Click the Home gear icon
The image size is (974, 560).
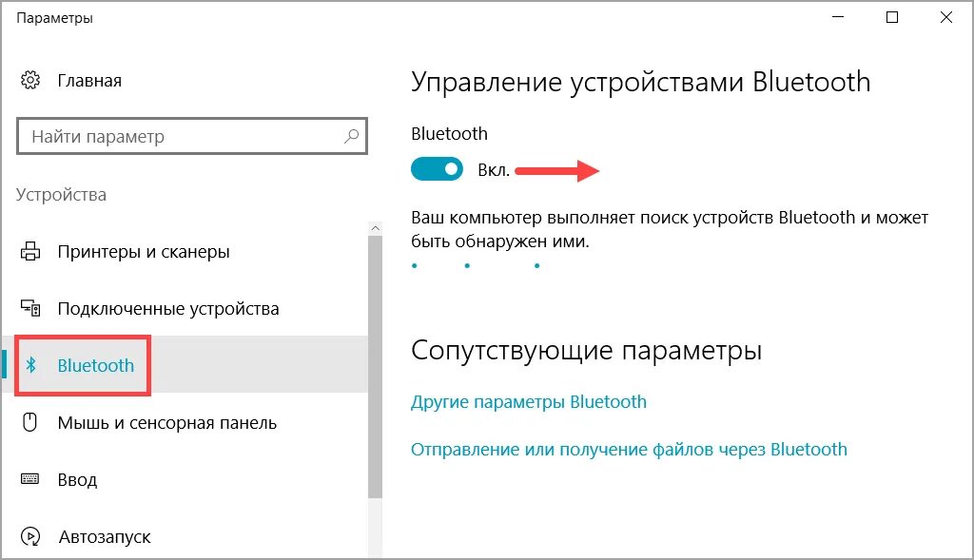tap(29, 80)
